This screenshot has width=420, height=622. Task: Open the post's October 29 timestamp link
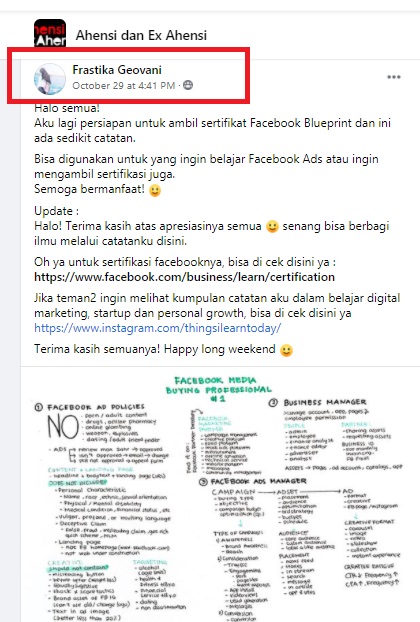(123, 85)
